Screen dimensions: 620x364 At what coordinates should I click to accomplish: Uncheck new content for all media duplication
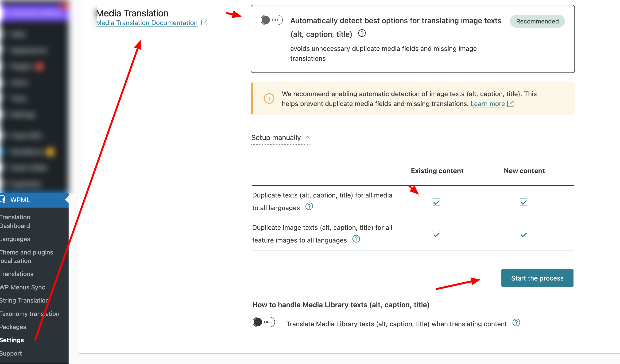pos(523,202)
